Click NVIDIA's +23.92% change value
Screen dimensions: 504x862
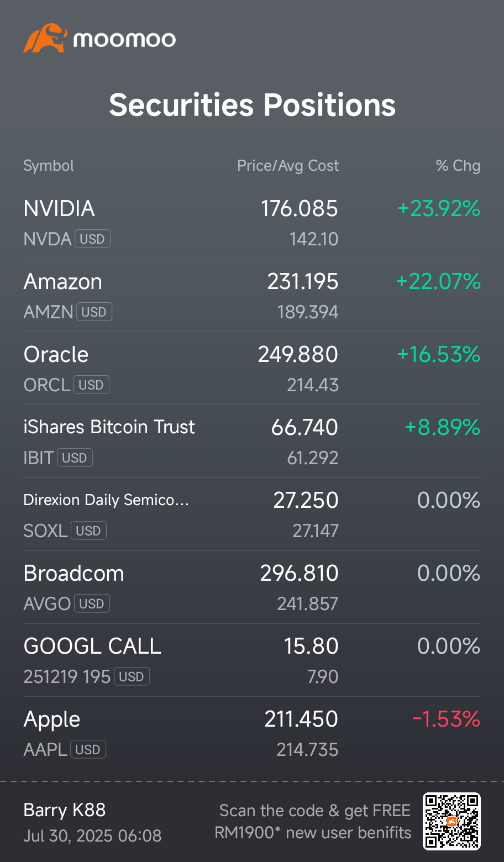point(439,208)
